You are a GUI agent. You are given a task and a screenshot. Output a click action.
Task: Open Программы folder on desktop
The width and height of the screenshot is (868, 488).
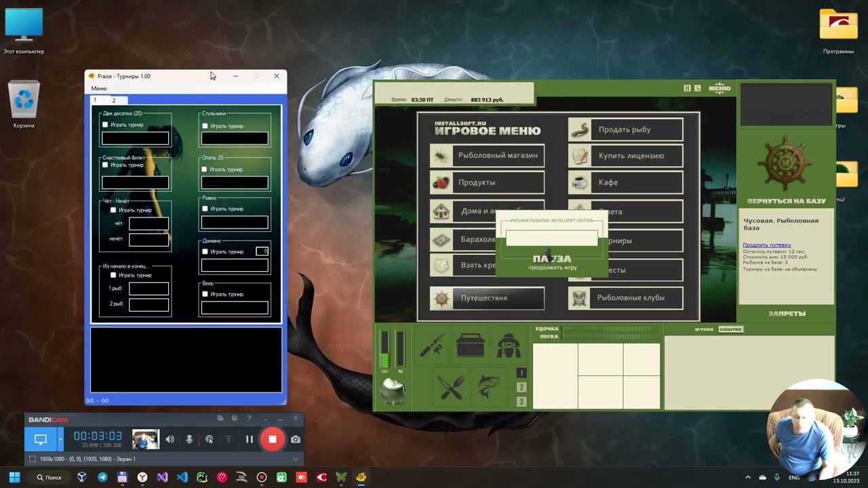838,32
